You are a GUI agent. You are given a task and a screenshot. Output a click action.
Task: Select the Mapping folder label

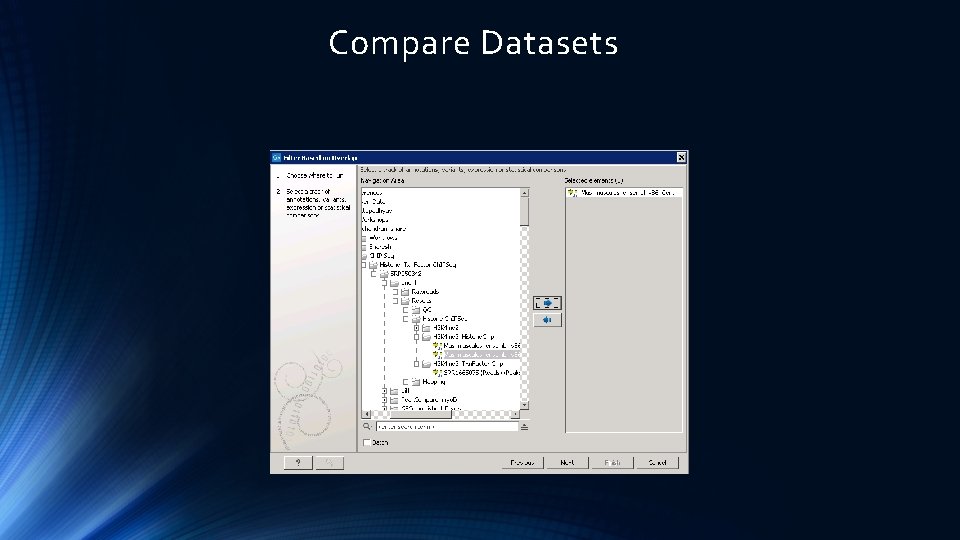point(433,382)
